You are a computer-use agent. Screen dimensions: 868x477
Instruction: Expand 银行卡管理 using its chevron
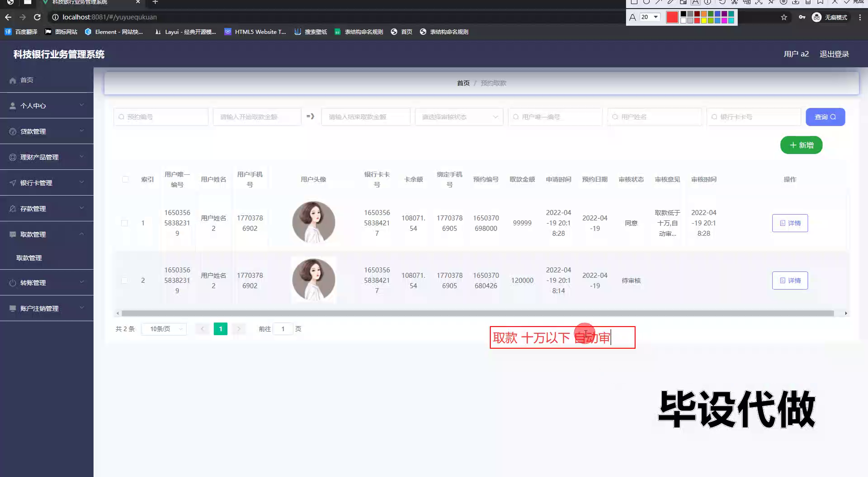tap(82, 182)
